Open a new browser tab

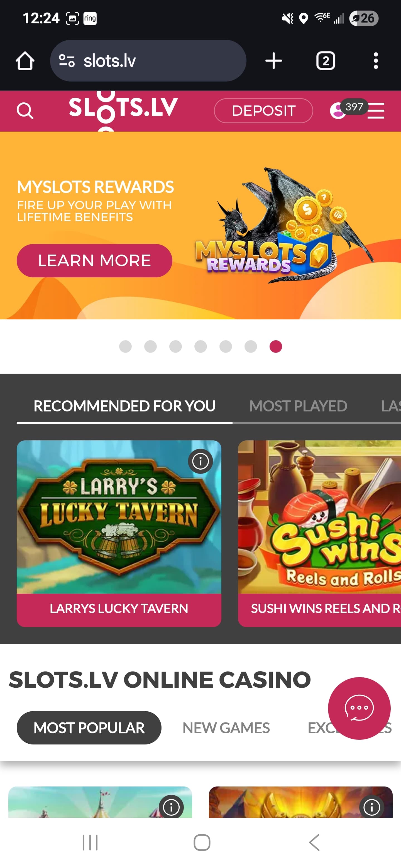tap(273, 61)
